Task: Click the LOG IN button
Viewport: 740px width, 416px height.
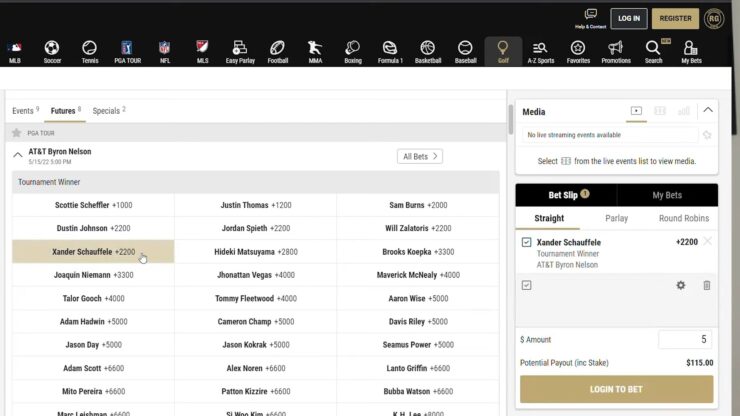Action: click(629, 18)
